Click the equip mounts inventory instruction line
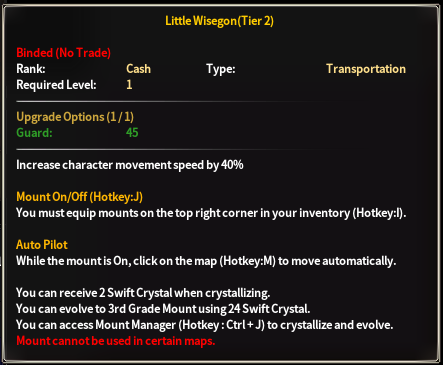 [x=211, y=213]
